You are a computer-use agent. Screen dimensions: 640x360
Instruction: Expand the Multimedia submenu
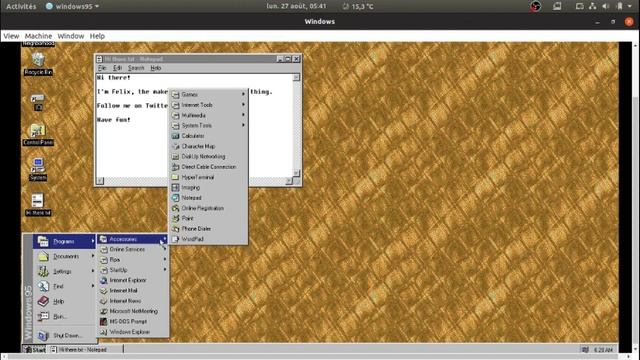(209, 115)
